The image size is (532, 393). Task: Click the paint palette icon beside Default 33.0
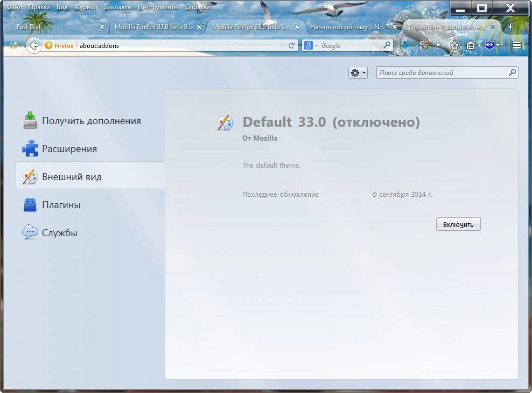click(225, 122)
